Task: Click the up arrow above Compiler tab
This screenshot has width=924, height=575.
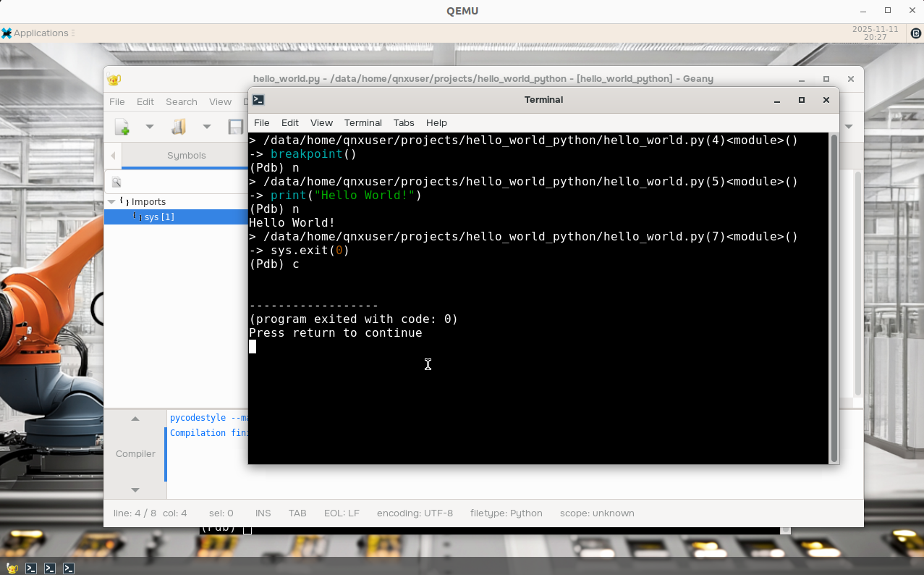Action: (x=135, y=419)
